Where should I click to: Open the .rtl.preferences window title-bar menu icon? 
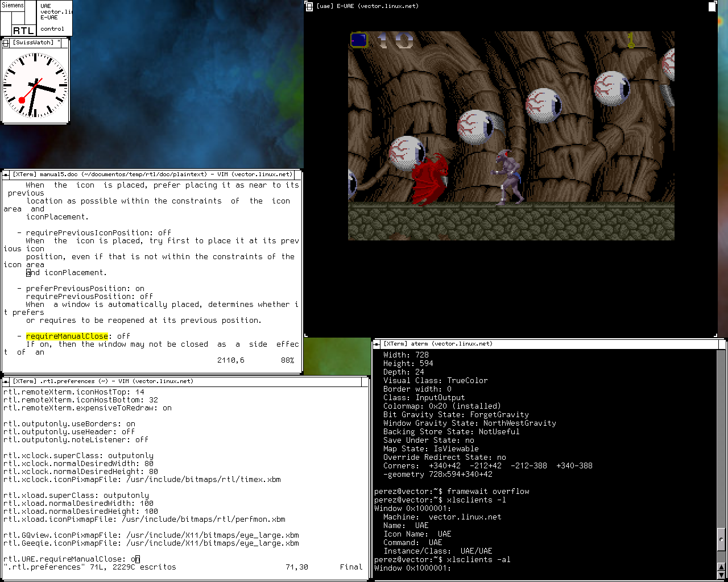point(6,381)
